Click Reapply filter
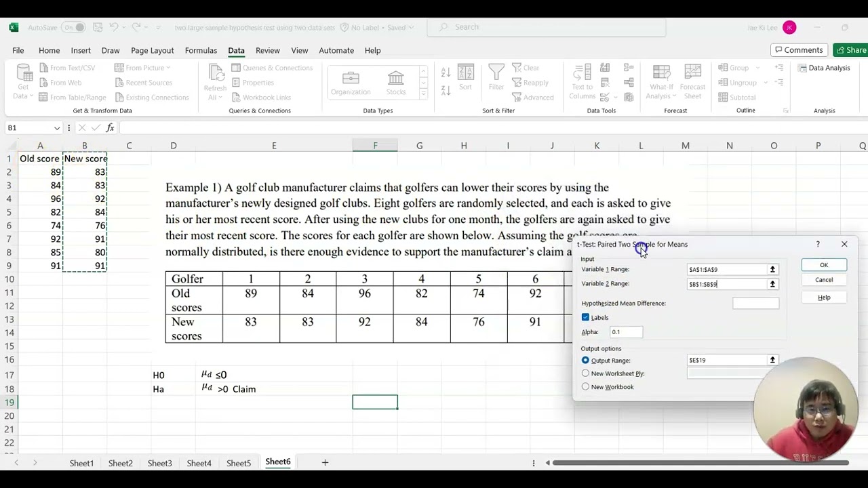The image size is (868, 488). pyautogui.click(x=530, y=83)
